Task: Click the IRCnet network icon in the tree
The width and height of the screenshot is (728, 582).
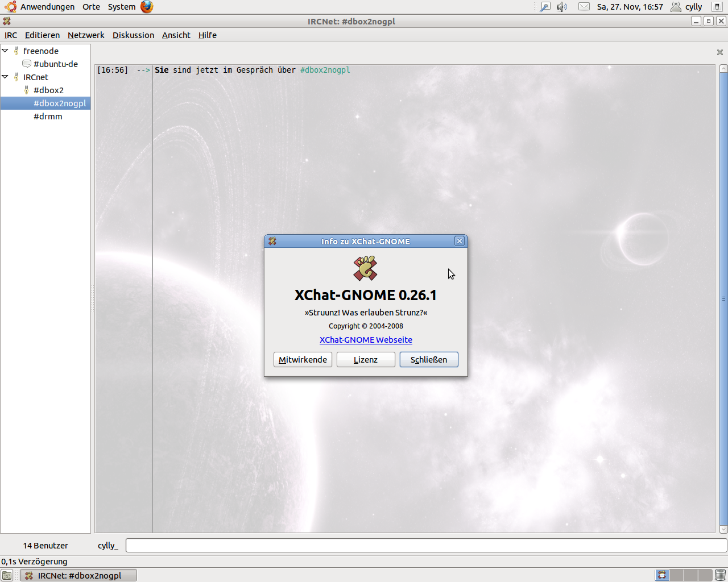Action: 16,77
